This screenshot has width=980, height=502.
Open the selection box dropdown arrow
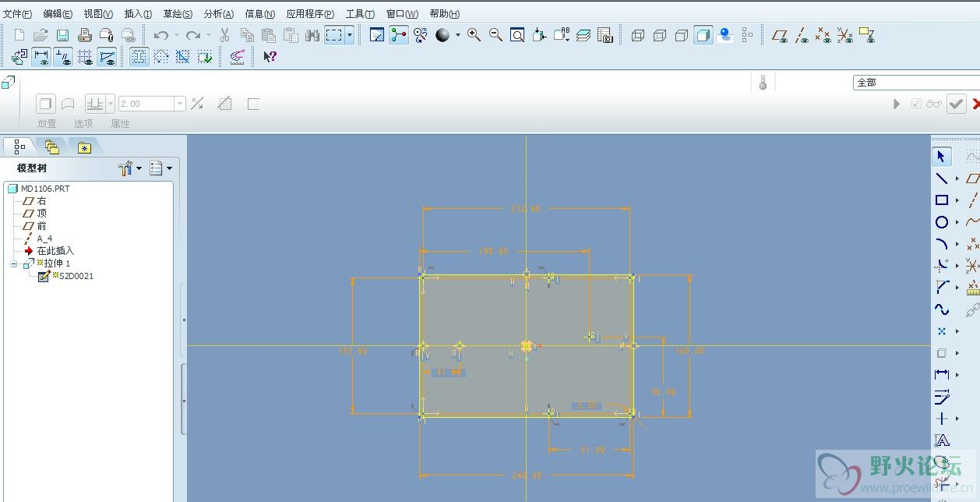pyautogui.click(x=350, y=35)
